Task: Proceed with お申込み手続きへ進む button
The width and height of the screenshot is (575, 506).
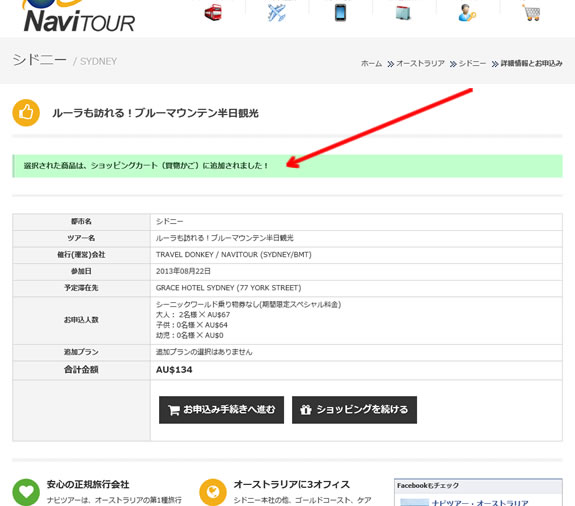Action: coord(221,410)
